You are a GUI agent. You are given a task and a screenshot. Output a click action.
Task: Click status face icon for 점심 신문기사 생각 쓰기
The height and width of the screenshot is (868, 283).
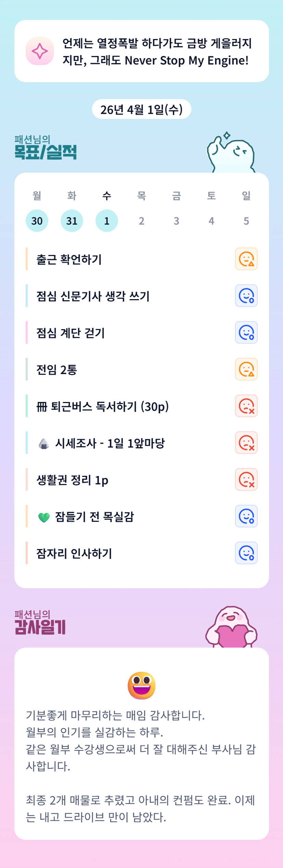(x=246, y=296)
